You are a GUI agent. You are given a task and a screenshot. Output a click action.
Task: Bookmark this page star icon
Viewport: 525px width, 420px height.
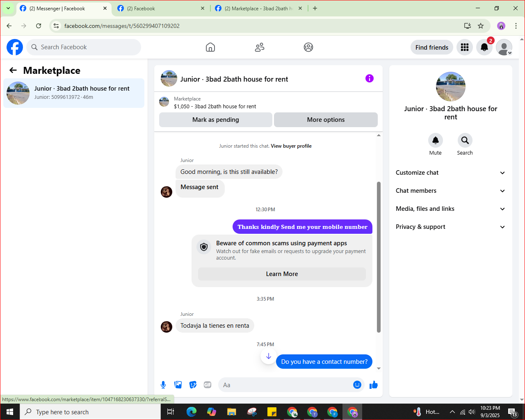[481, 26]
